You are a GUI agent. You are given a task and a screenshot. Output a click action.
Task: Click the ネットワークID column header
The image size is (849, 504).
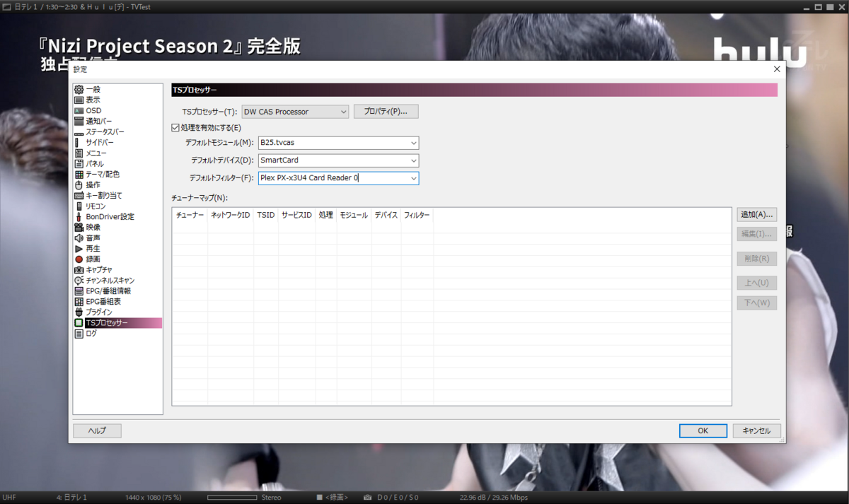coord(231,215)
